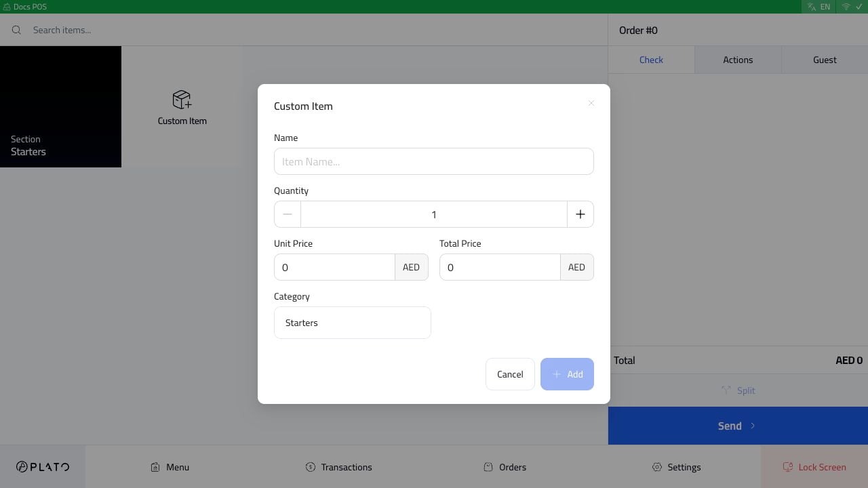The height and width of the screenshot is (488, 868).
Task: Click the Lock Screen icon
Action: click(x=788, y=467)
